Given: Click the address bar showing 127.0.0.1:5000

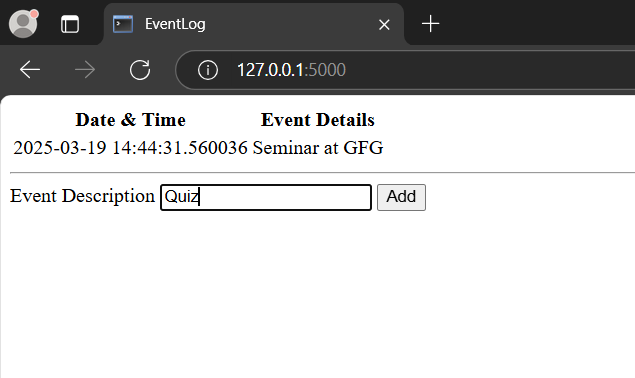Looking at the screenshot, I should pyautogui.click(x=405, y=70).
